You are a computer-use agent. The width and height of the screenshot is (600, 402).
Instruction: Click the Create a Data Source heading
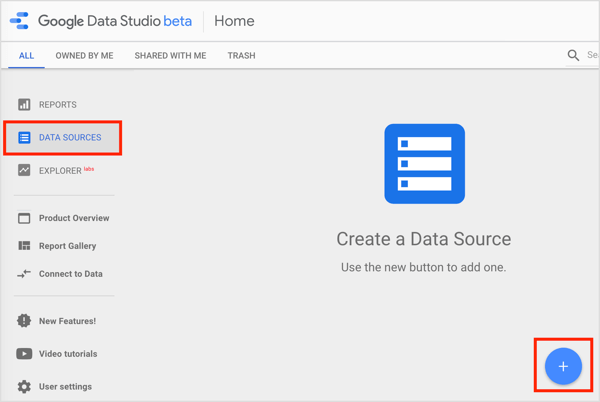(x=424, y=239)
